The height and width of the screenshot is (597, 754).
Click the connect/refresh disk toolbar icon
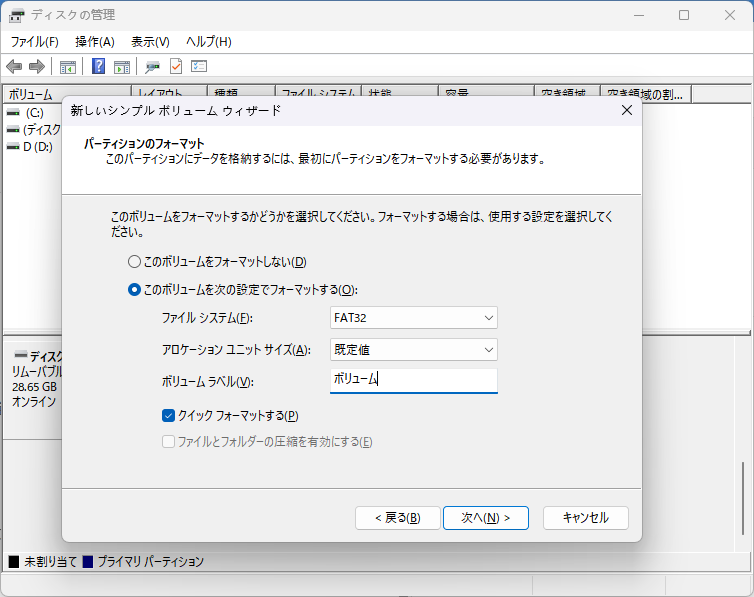[x=152, y=66]
